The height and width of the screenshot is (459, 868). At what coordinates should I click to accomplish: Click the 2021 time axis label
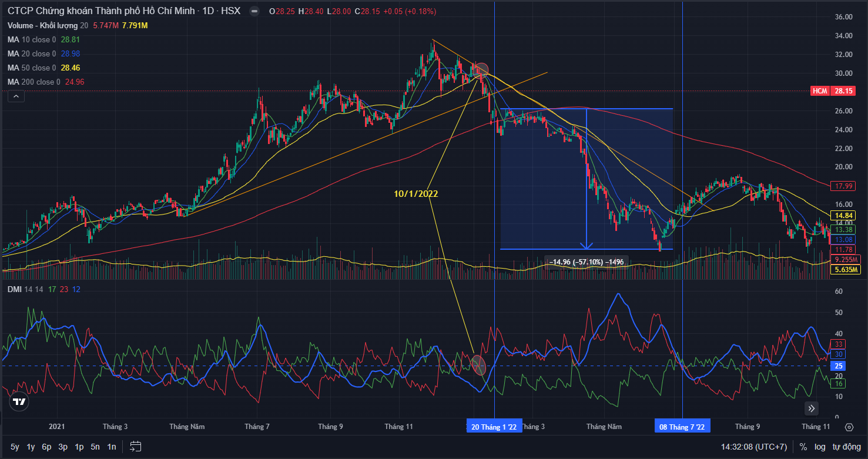(x=57, y=427)
